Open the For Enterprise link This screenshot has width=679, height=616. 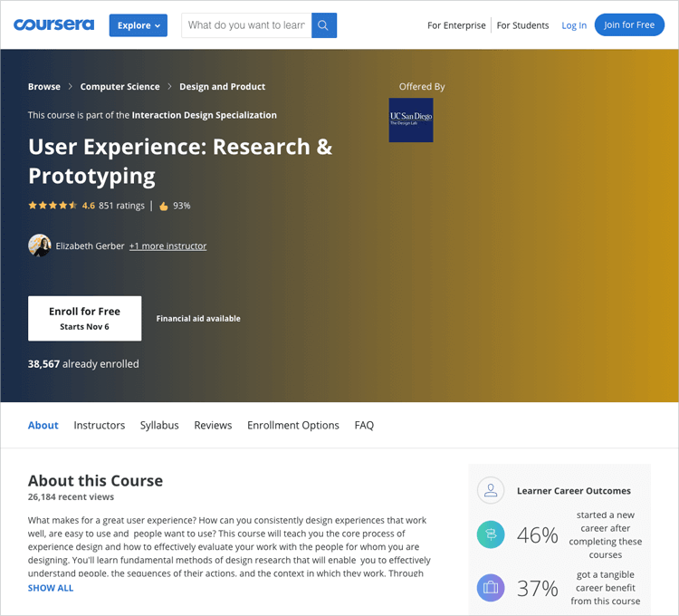[456, 25]
